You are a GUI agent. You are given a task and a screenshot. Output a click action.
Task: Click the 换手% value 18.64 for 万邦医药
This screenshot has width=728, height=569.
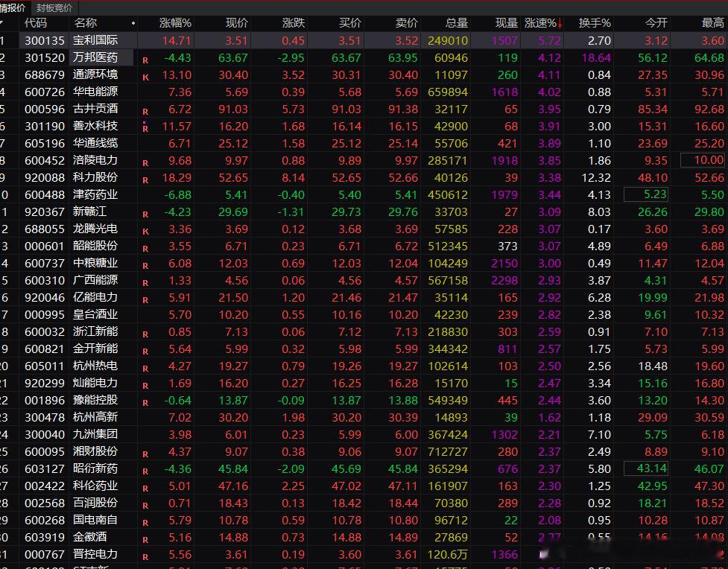pos(596,57)
